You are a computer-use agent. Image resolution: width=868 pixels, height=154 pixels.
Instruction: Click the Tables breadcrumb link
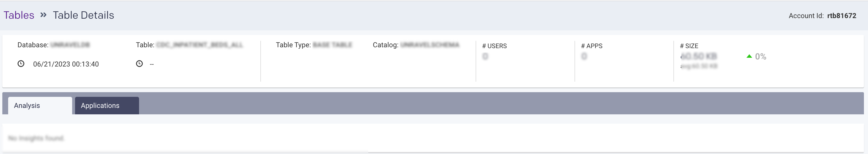tap(19, 15)
